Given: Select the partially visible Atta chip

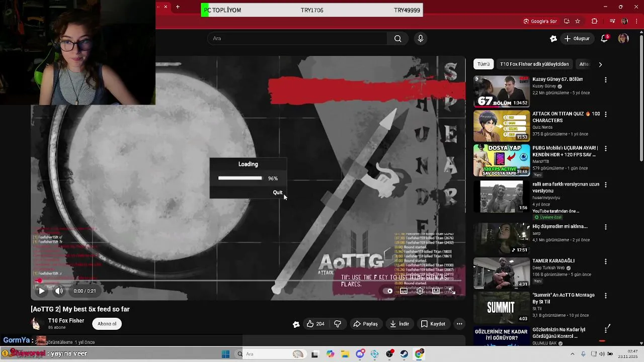Looking at the screenshot, I should tap(584, 64).
